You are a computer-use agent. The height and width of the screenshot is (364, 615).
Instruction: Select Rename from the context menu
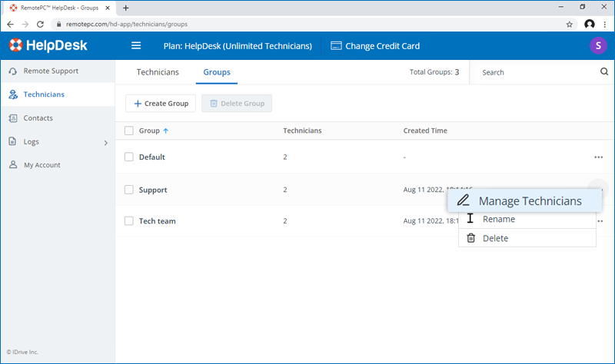498,220
